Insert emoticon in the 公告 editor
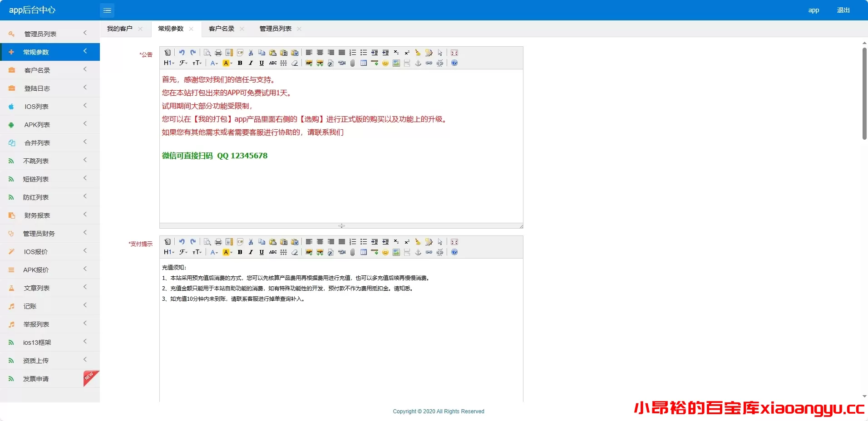 coord(385,63)
